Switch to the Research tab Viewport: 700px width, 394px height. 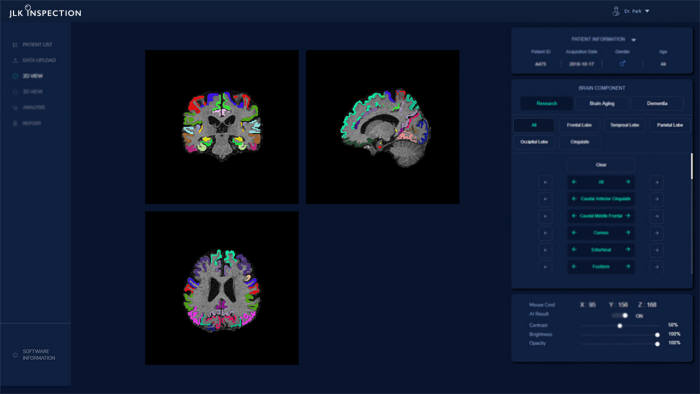546,104
